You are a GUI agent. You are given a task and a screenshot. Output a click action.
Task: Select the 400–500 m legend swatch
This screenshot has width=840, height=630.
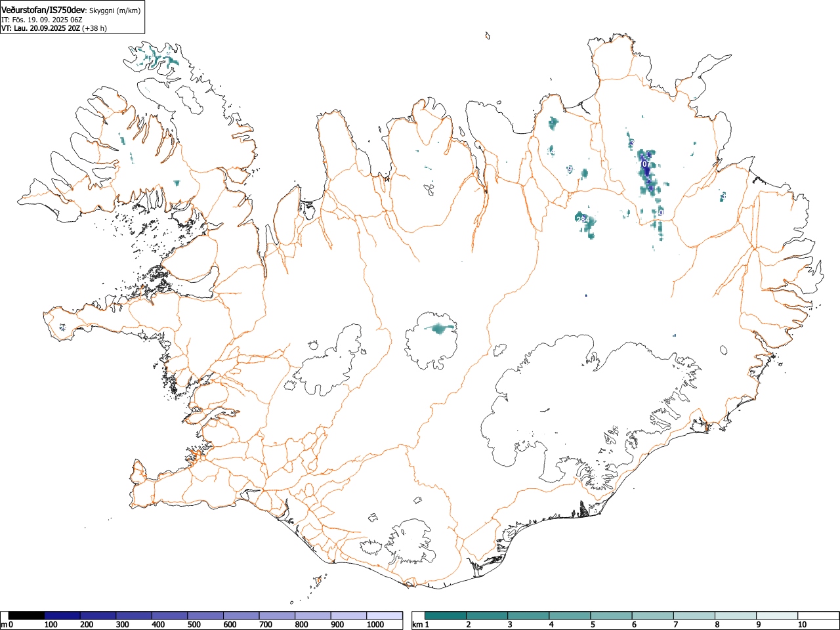point(170,616)
